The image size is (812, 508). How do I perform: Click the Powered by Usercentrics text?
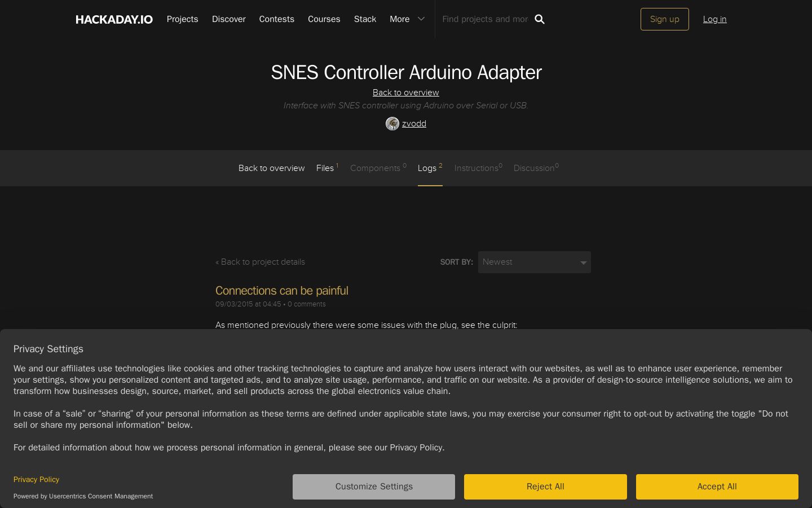[83, 496]
